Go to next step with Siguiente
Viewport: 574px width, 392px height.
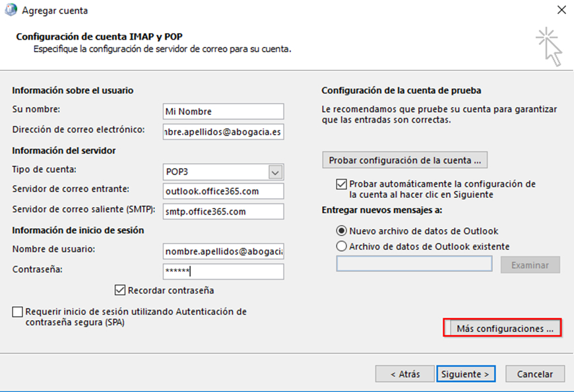pos(466,374)
